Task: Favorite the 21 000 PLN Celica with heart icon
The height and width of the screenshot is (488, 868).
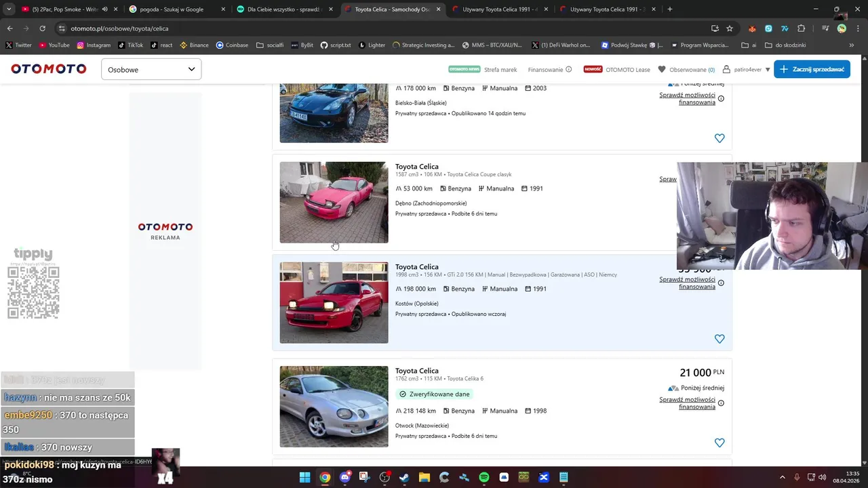Action: tap(719, 443)
